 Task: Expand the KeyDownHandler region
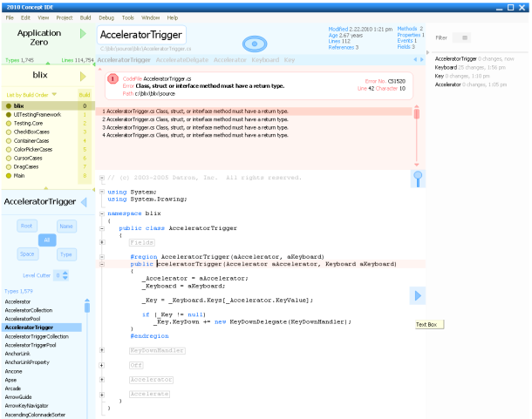[102, 350]
